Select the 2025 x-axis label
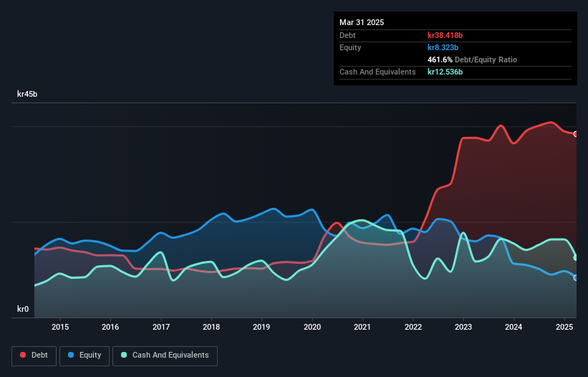 pyautogui.click(x=564, y=328)
